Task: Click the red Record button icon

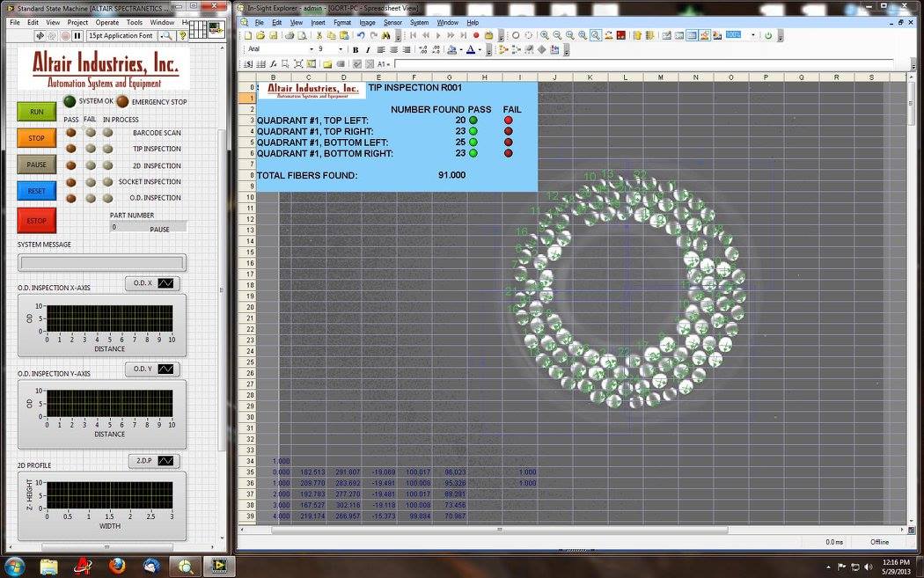Action: tap(476, 35)
